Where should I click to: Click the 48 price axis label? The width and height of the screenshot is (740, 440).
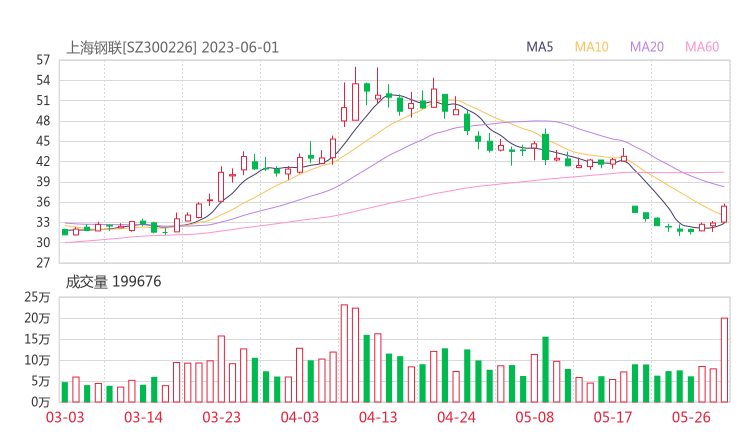pos(43,121)
